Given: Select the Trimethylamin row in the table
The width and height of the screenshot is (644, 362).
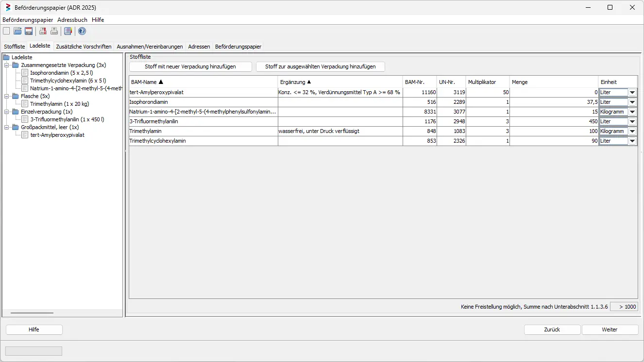Looking at the screenshot, I should point(383,131).
